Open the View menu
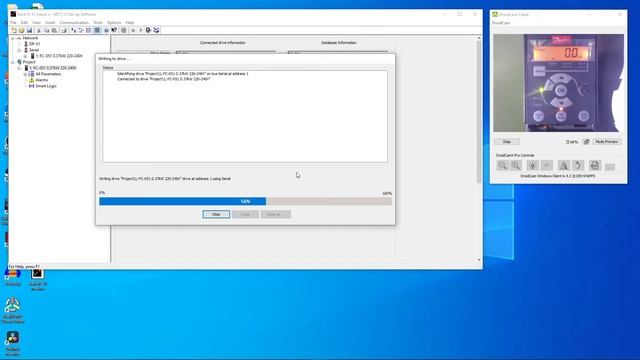Viewport: 640px width, 360px height. pyautogui.click(x=36, y=22)
